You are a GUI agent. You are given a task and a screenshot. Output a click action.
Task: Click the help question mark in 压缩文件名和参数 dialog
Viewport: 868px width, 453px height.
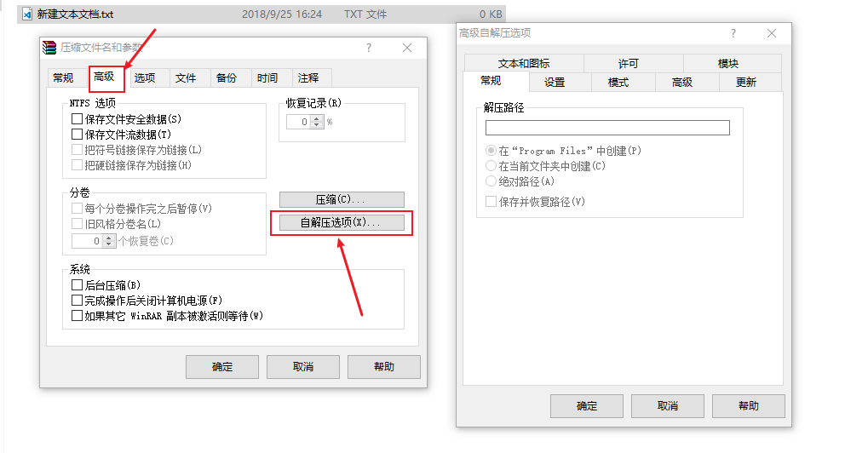click(x=369, y=48)
